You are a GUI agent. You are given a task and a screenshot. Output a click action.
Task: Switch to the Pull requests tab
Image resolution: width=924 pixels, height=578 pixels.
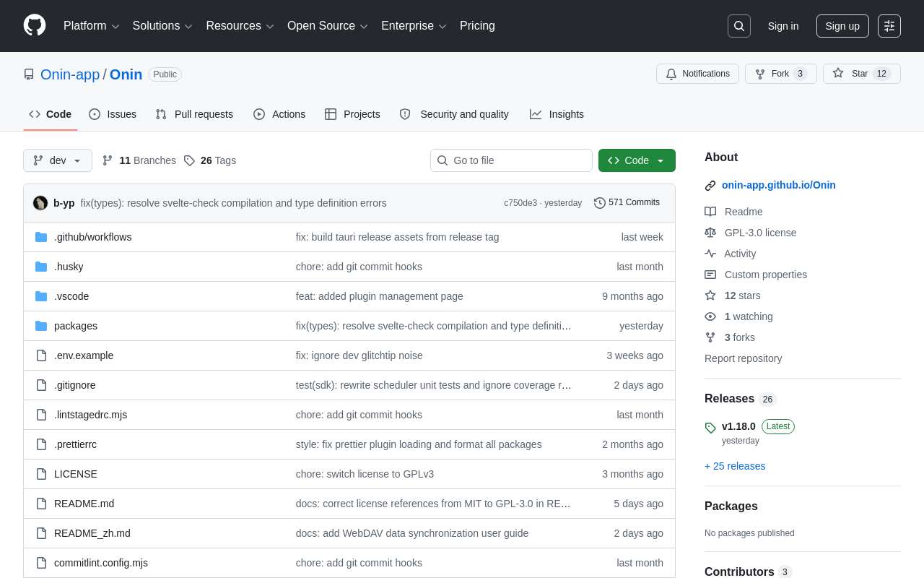pos(194,114)
